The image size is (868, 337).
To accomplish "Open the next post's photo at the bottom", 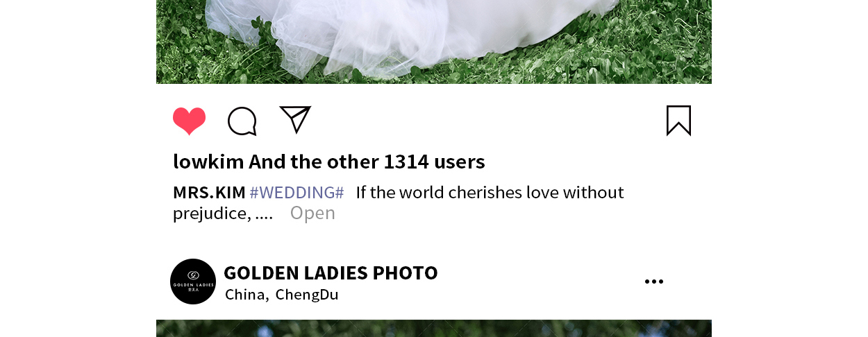I will click(434, 329).
